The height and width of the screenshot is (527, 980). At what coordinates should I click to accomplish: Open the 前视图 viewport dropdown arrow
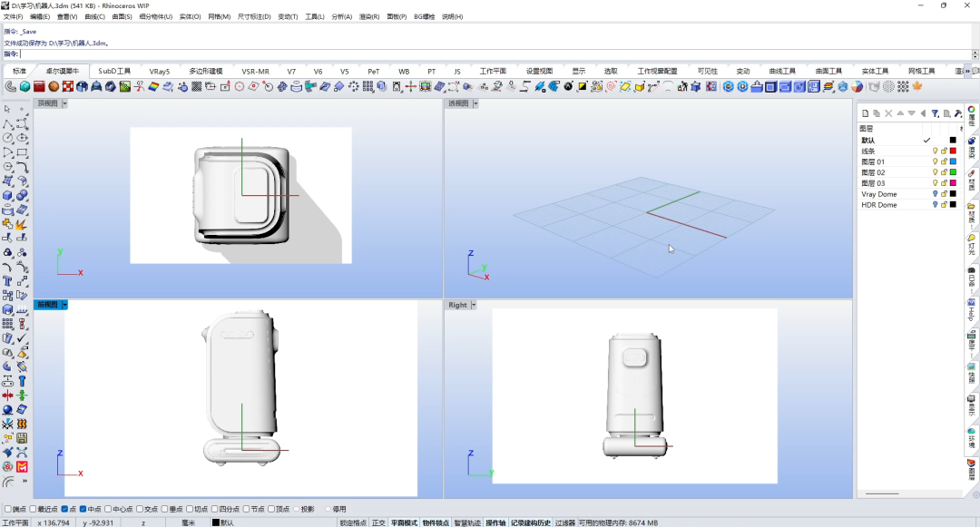(64, 305)
